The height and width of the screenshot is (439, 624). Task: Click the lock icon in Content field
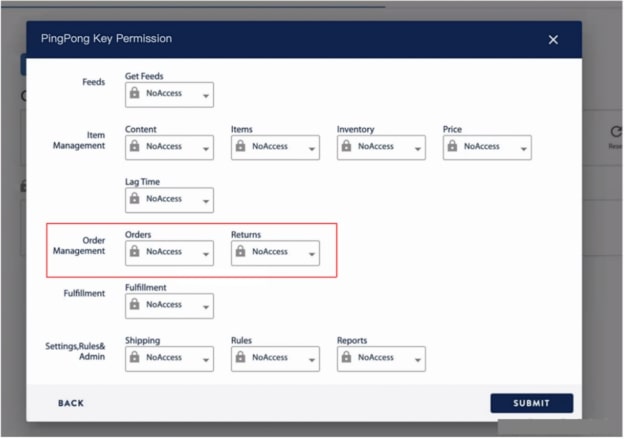pyautogui.click(x=135, y=146)
